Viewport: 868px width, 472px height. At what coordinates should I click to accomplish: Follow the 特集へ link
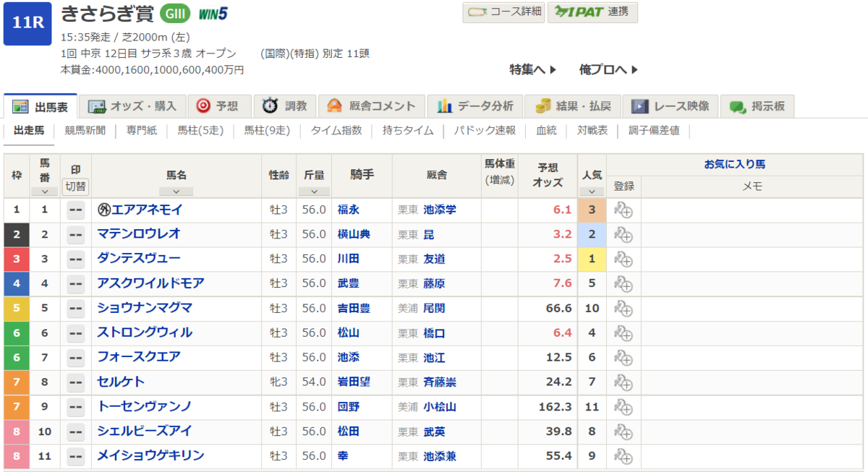[533, 69]
